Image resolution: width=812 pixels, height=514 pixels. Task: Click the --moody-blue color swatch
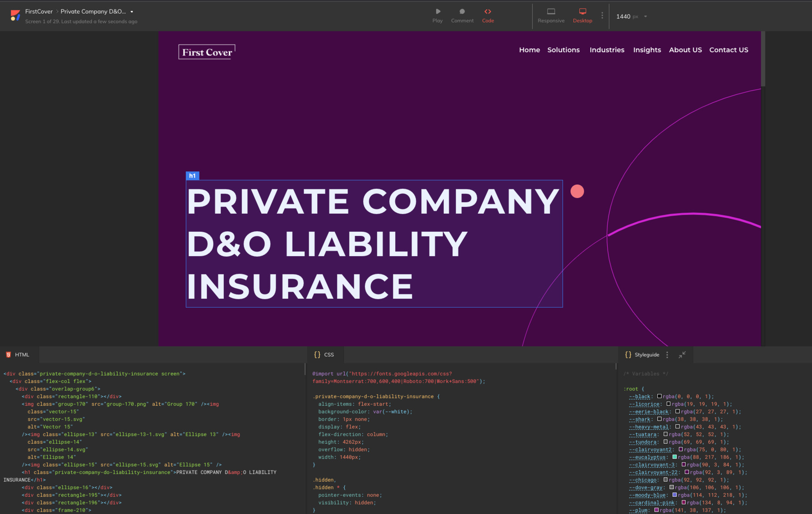(674, 495)
